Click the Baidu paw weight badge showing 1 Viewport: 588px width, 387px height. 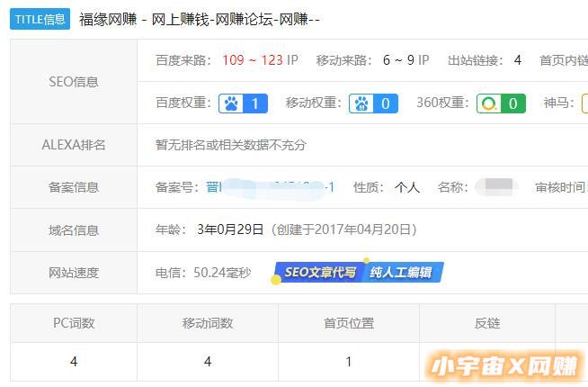243,103
